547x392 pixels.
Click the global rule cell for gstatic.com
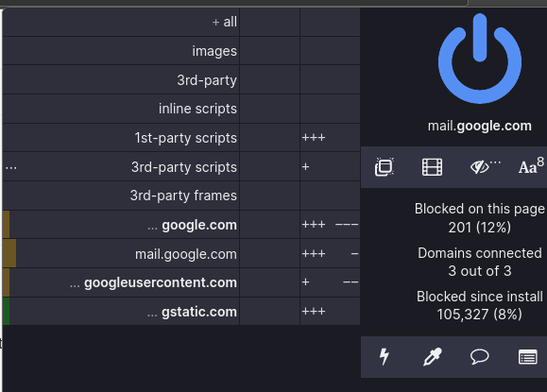tap(269, 311)
